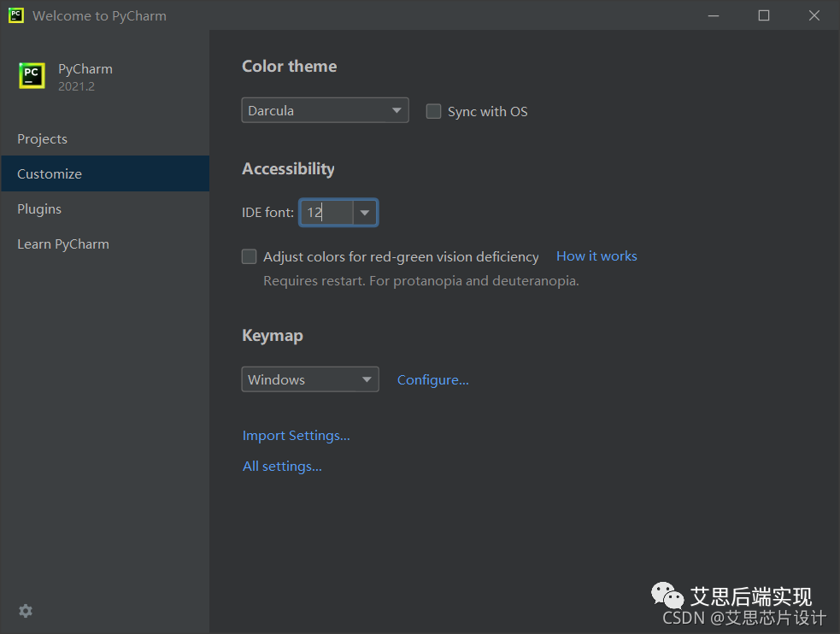
Task: Open the Windows keymap dropdown
Action: click(310, 379)
